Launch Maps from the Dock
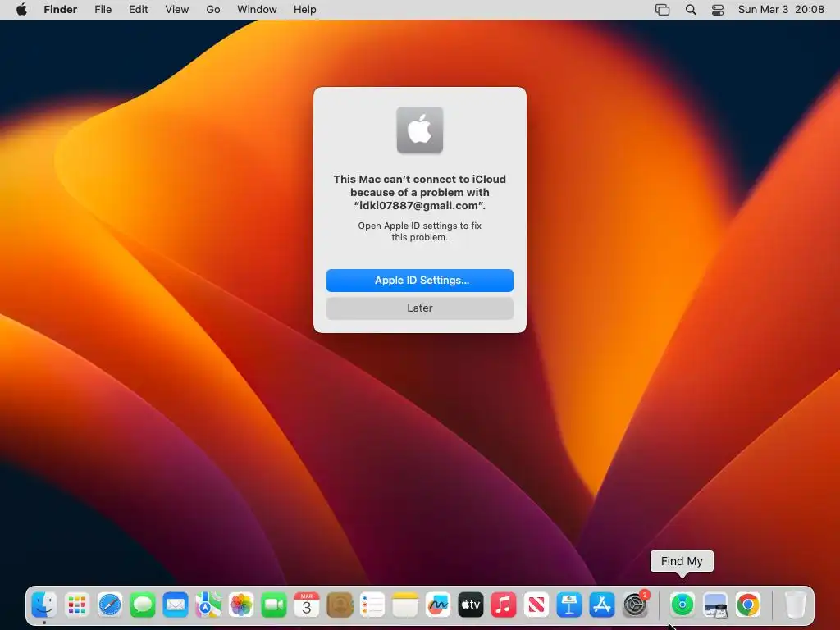 pos(208,605)
